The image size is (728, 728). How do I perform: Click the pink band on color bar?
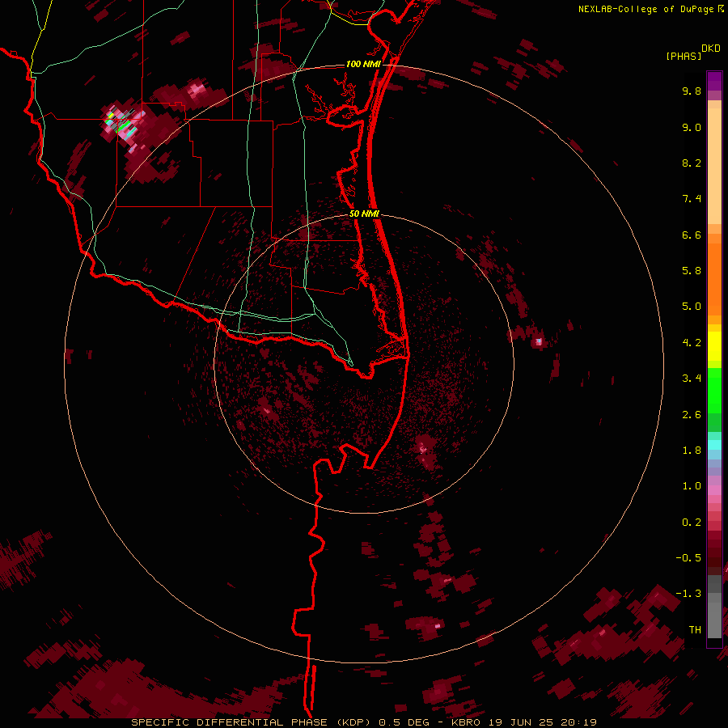click(714, 490)
